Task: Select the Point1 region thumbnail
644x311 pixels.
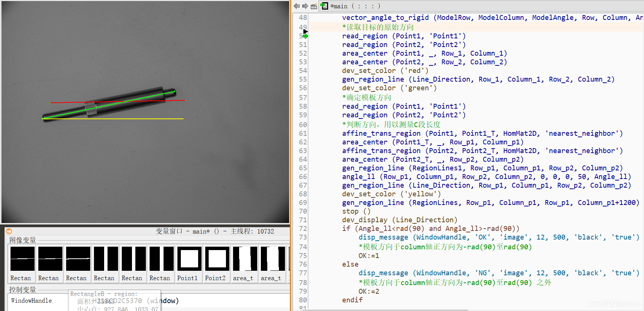Action: click(189, 264)
